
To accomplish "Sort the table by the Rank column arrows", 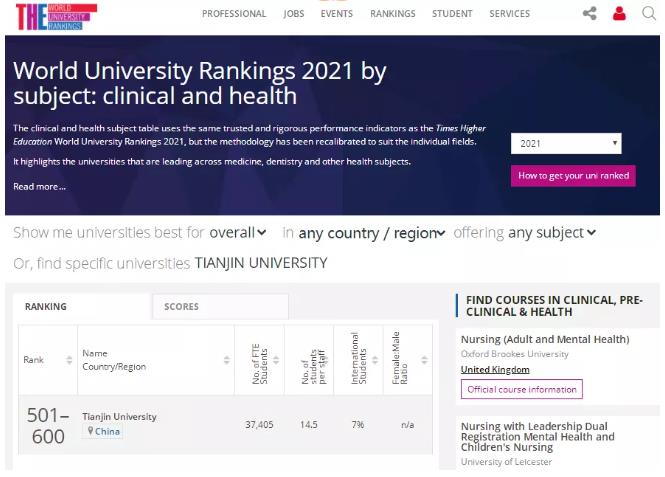I will (x=69, y=360).
